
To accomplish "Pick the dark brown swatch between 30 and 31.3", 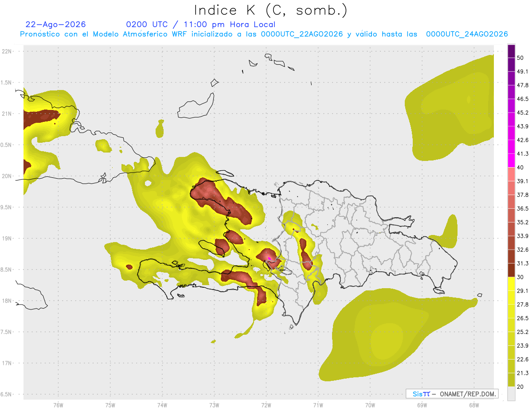I will point(511,270).
